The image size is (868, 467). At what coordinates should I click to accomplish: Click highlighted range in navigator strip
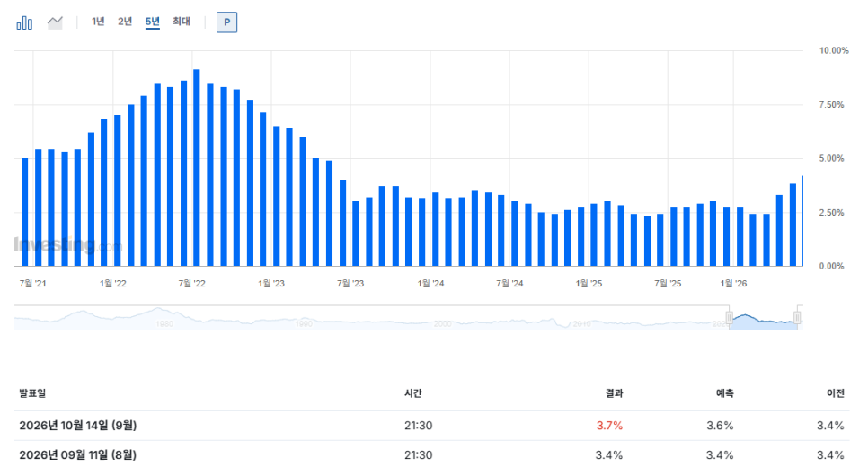tap(763, 321)
